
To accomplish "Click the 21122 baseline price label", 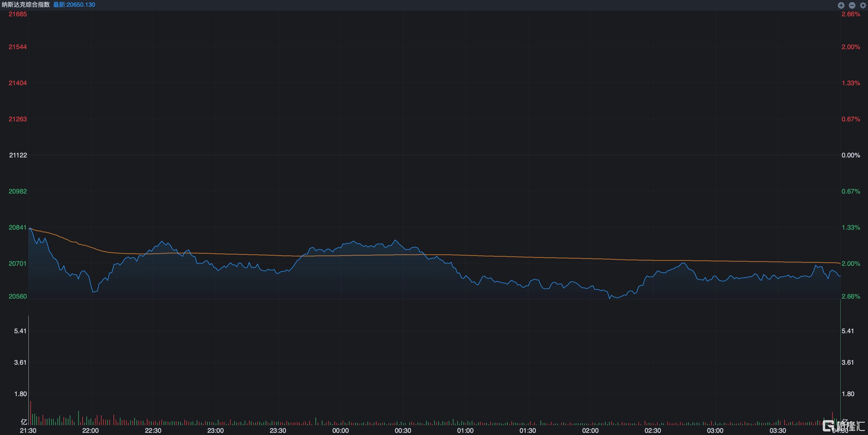I will point(18,155).
